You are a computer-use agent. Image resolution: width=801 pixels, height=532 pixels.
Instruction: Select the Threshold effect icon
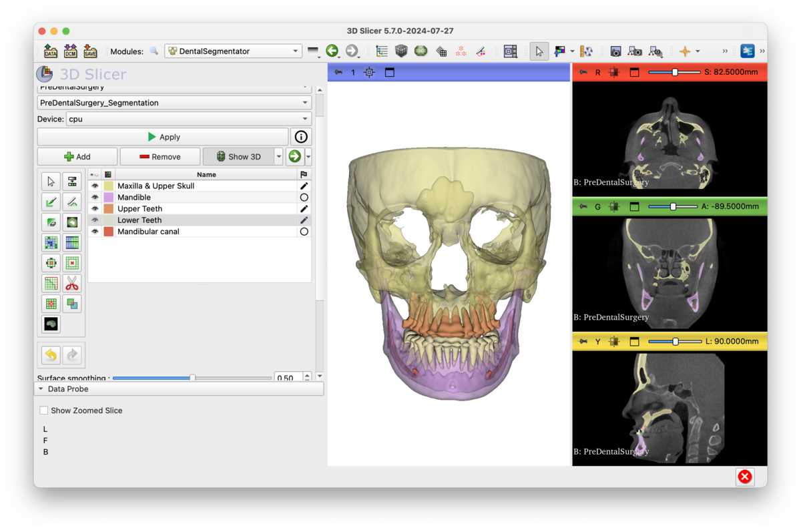pos(72,182)
